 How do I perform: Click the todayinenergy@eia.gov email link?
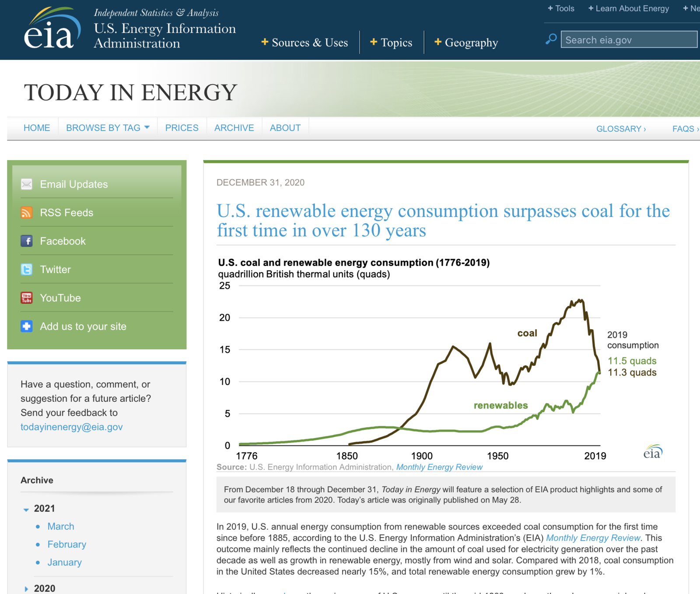[72, 427]
